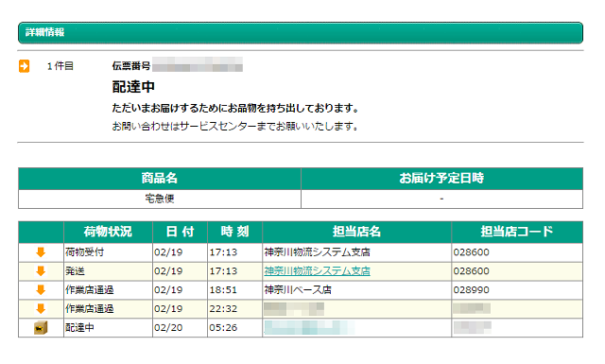605x364 pixels.
Task: Click the ただいまお届けするために message text
Action: (235, 108)
